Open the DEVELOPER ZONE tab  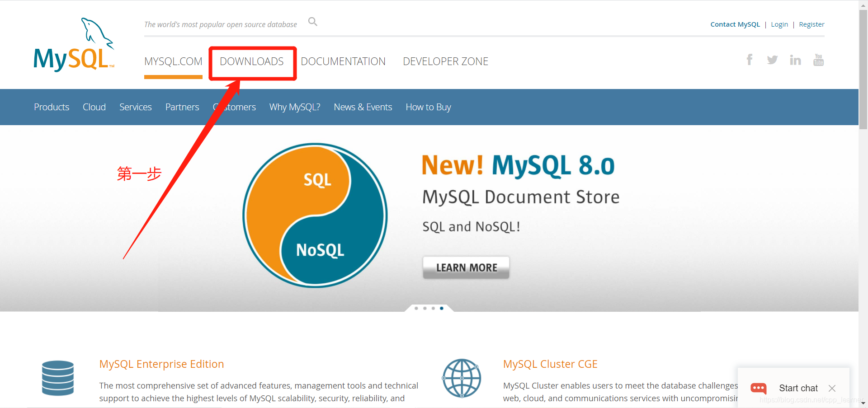[446, 61]
